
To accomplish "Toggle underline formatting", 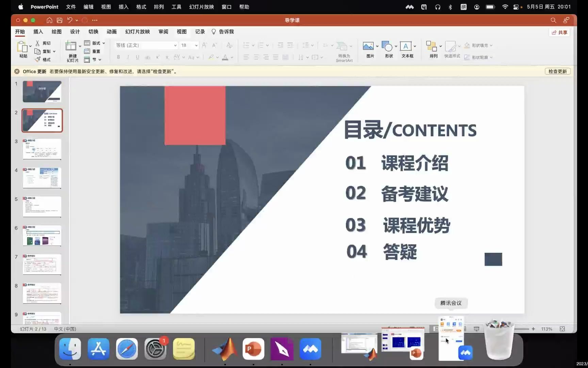I will click(137, 57).
